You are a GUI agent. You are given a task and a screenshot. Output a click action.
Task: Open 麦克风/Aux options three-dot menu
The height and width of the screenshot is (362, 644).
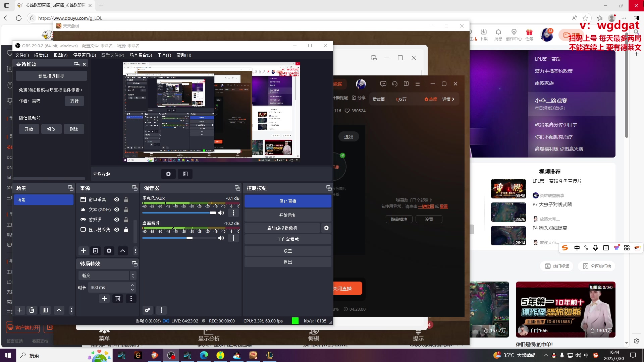coord(233,213)
